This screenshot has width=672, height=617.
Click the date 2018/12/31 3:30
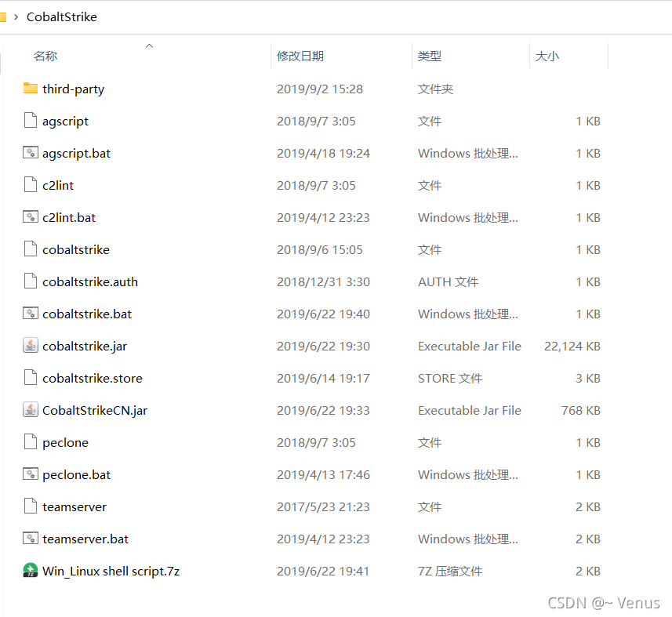[x=323, y=282]
